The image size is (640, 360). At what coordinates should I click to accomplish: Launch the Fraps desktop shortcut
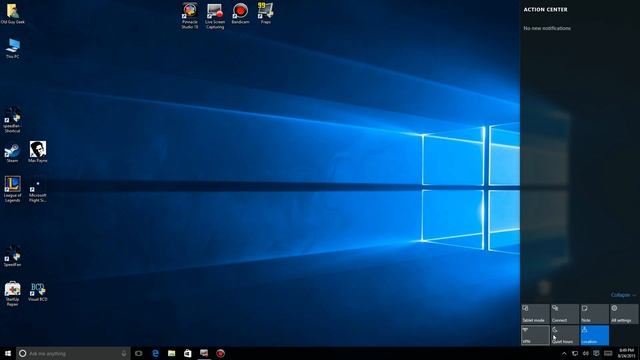[265, 13]
